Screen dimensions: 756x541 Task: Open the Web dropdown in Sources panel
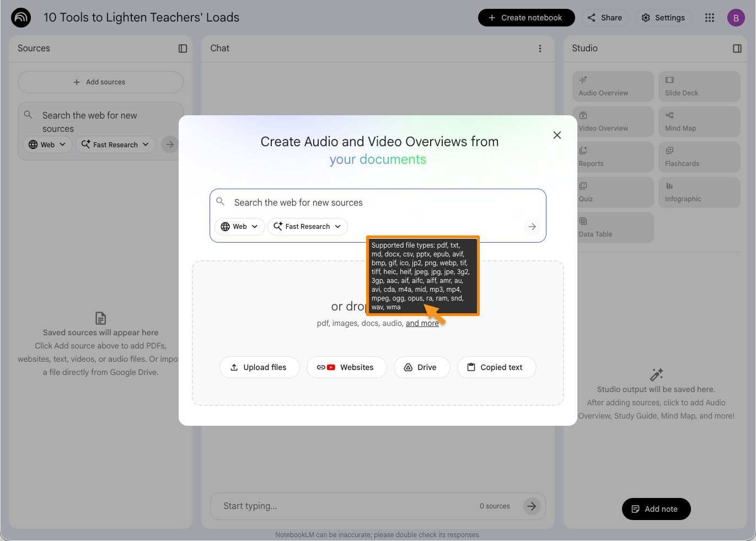pyautogui.click(x=47, y=144)
